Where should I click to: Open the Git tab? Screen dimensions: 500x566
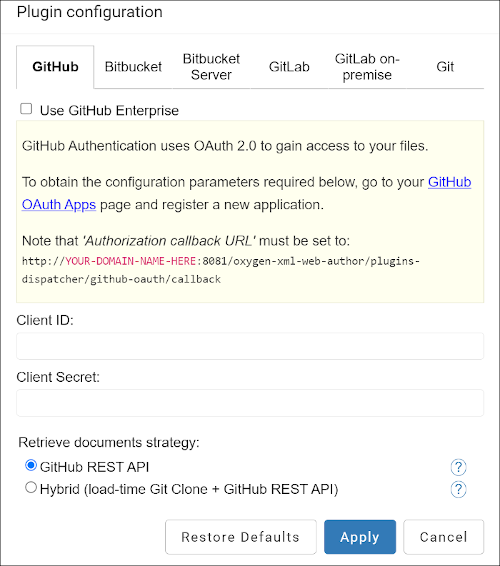(x=445, y=67)
